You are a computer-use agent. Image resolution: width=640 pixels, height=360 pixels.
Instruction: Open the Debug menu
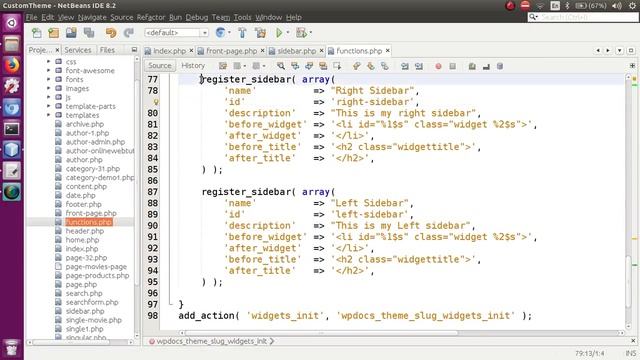pyautogui.click(x=197, y=17)
